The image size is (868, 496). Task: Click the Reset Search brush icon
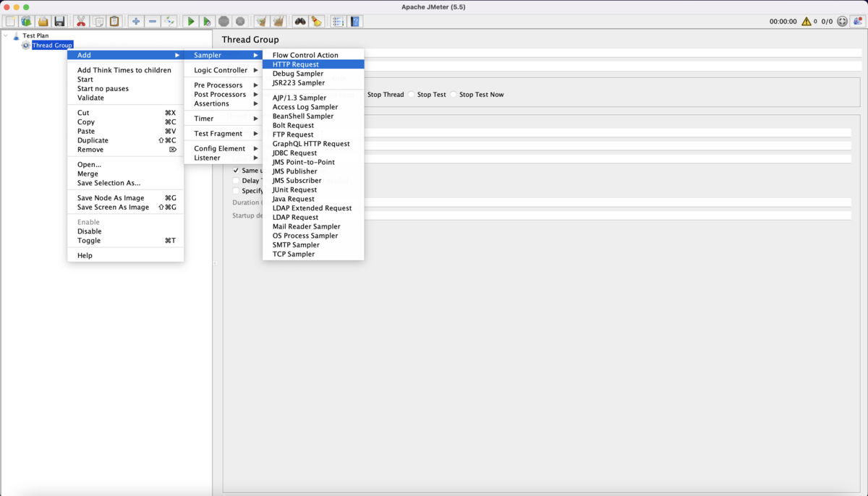point(317,22)
